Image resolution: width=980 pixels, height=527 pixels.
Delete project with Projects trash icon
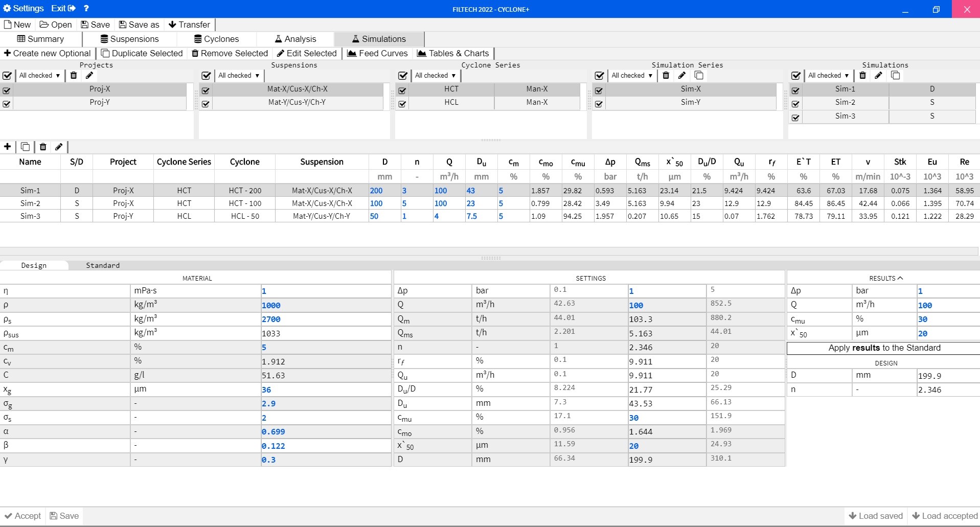tap(74, 76)
